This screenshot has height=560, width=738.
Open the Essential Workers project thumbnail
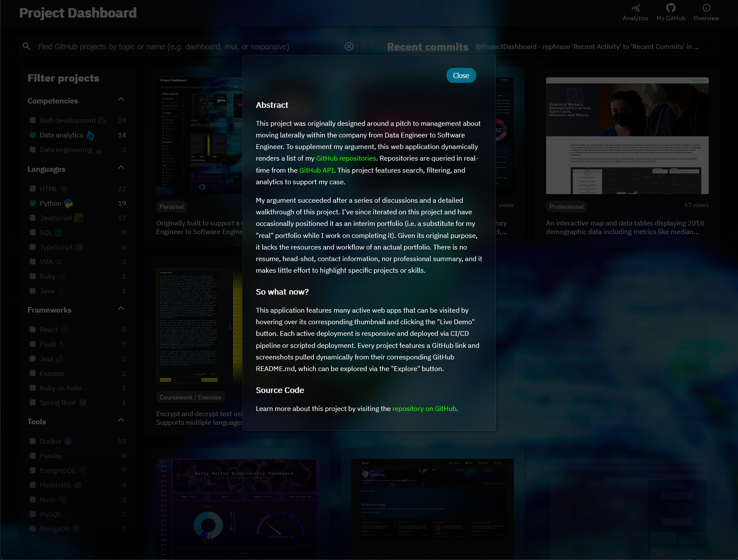pyautogui.click(x=627, y=136)
